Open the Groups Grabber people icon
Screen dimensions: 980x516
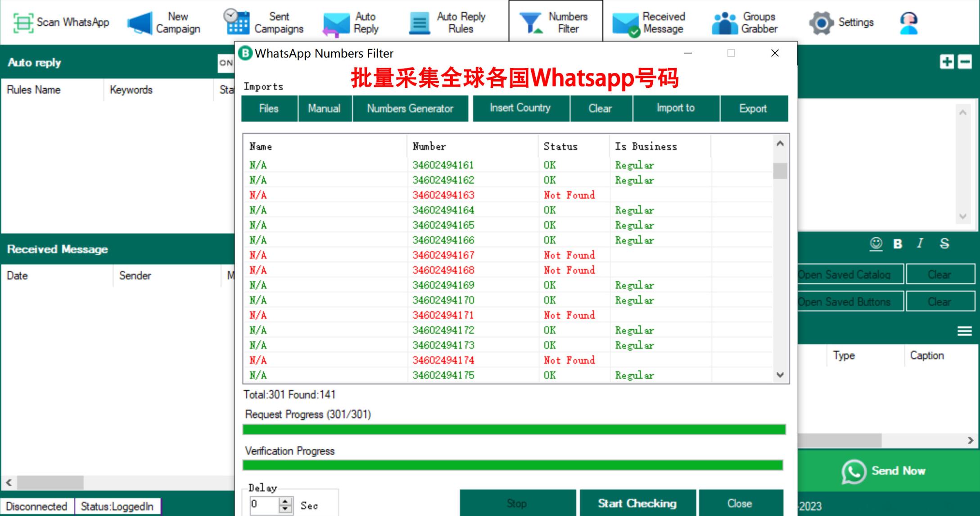pos(725,23)
